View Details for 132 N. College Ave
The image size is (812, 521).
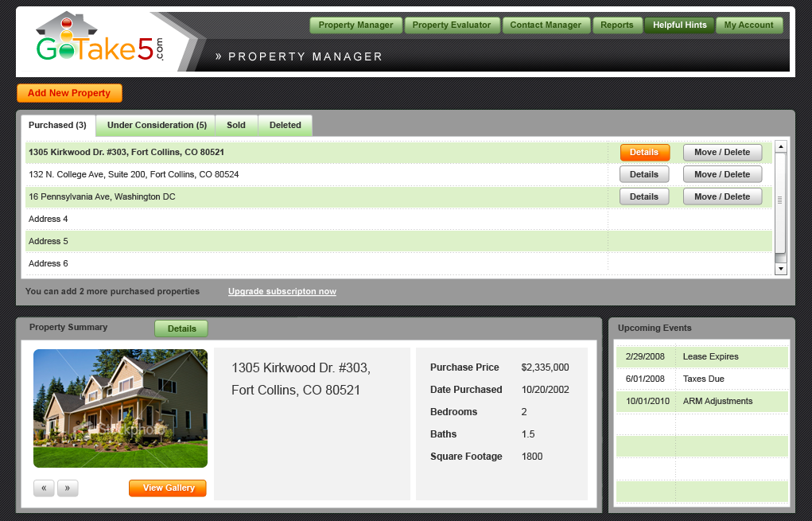click(644, 174)
